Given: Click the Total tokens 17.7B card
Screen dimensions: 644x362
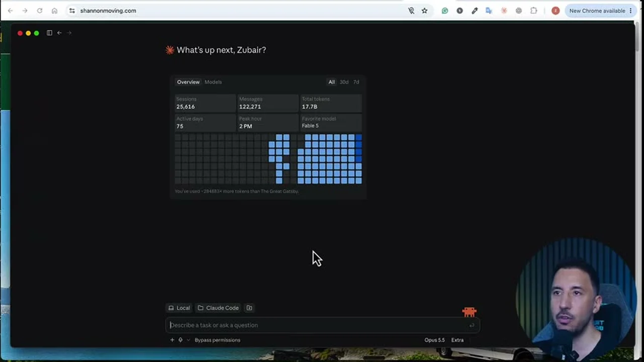Looking at the screenshot, I should click(331, 103).
